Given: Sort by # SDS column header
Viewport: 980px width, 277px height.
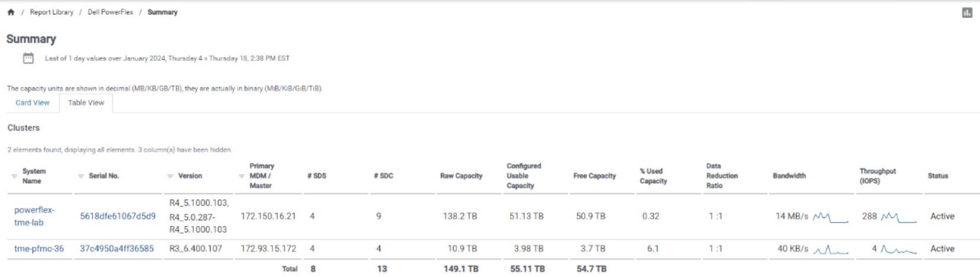Looking at the screenshot, I should click(x=317, y=176).
